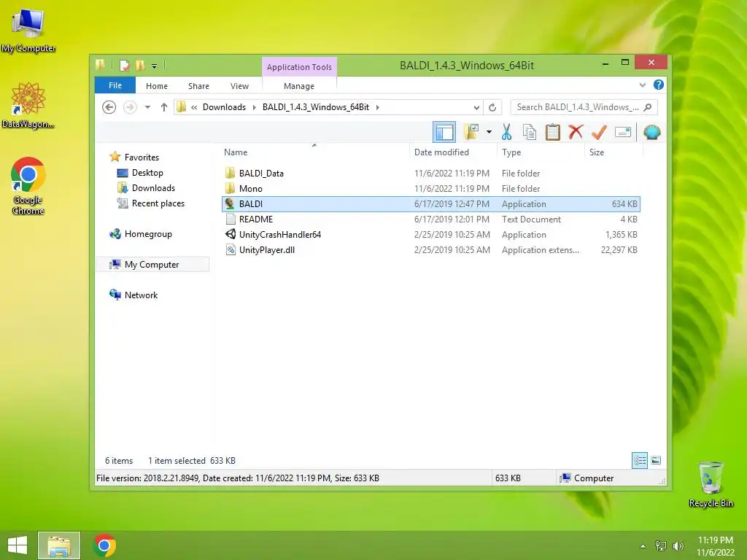Select UnityCrashHandler64 application
Image resolution: width=747 pixels, height=560 pixels.
tap(431, 234)
